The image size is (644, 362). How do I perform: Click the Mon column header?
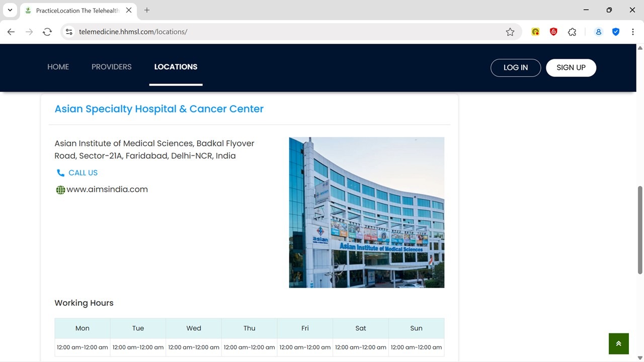pos(83,328)
